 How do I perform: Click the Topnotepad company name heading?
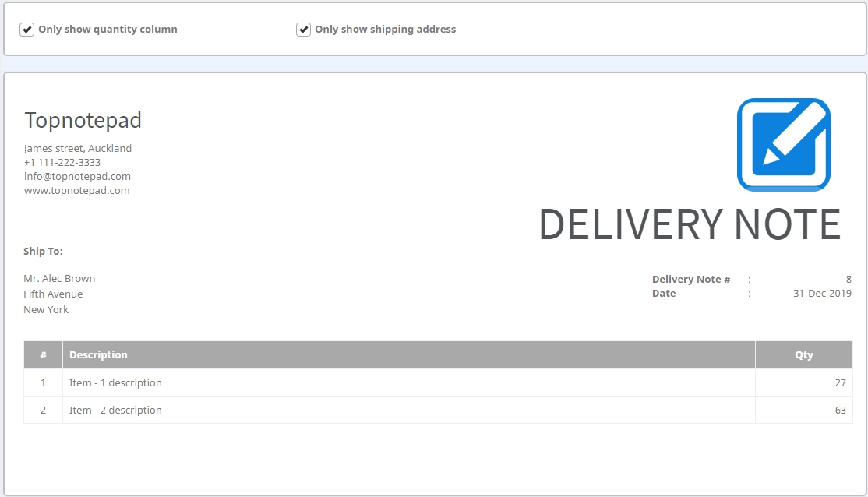[83, 120]
